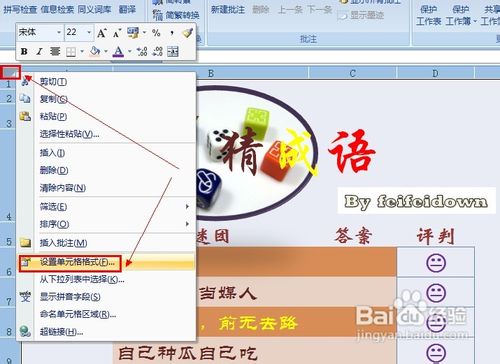Click merge and center icon
This screenshot has width=500, height=364.
[173, 51]
